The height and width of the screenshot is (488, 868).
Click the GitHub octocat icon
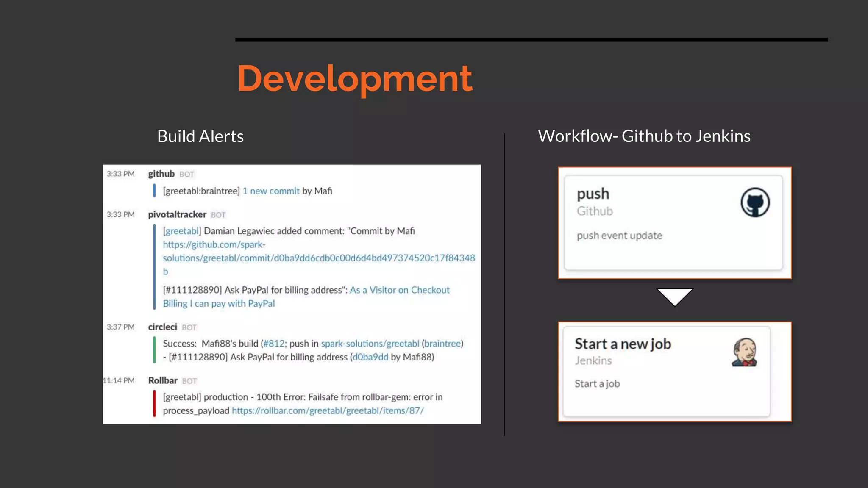tap(755, 202)
